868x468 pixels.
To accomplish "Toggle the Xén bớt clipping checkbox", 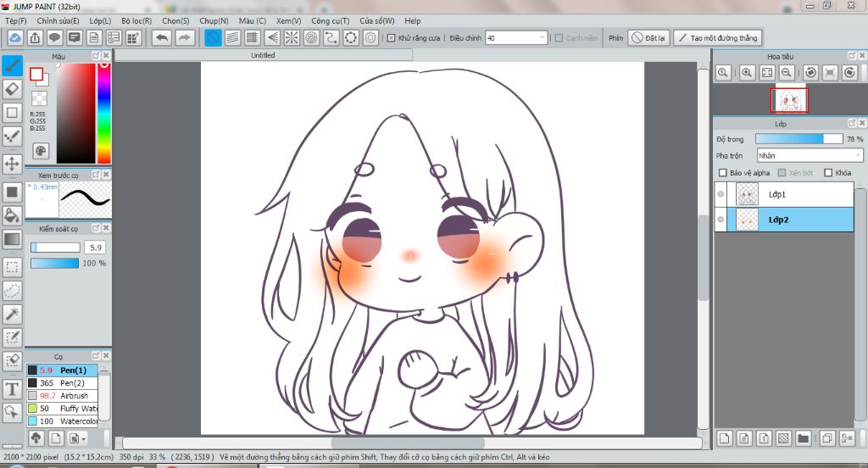I will pos(782,173).
